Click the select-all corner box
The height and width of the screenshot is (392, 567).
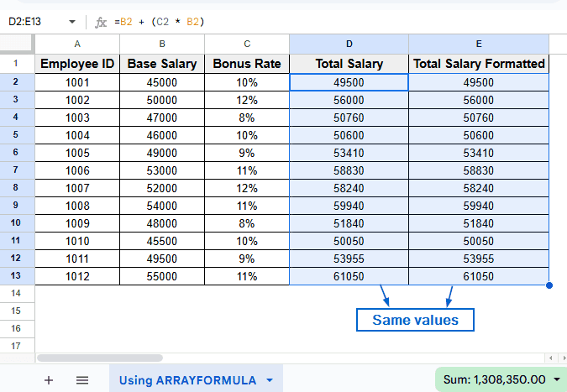(x=17, y=44)
